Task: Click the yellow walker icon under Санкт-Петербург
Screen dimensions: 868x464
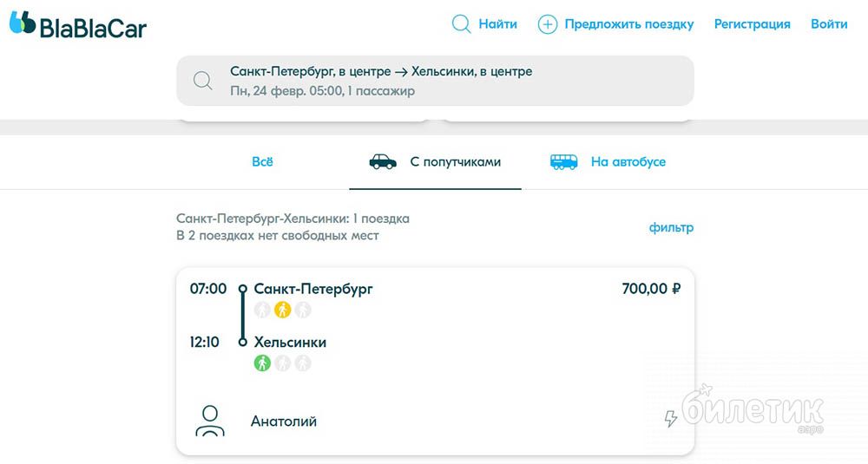Action: (282, 310)
